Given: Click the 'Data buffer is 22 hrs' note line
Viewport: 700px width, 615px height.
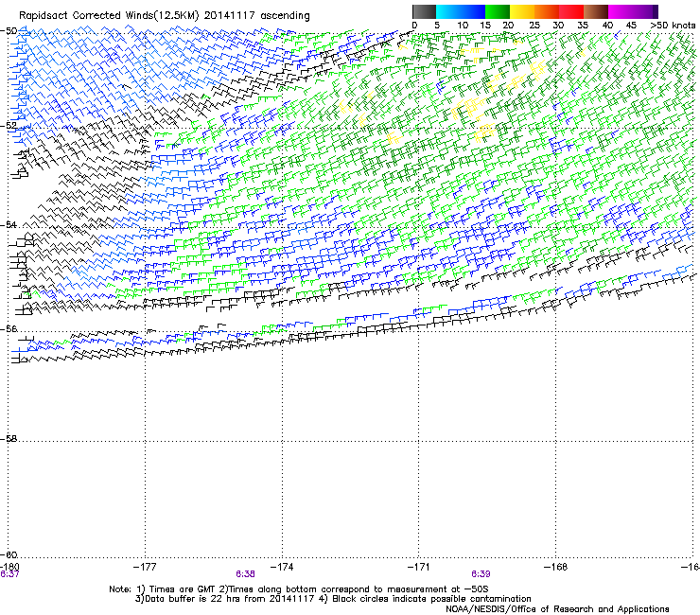Looking at the screenshot, I should coord(333,599).
